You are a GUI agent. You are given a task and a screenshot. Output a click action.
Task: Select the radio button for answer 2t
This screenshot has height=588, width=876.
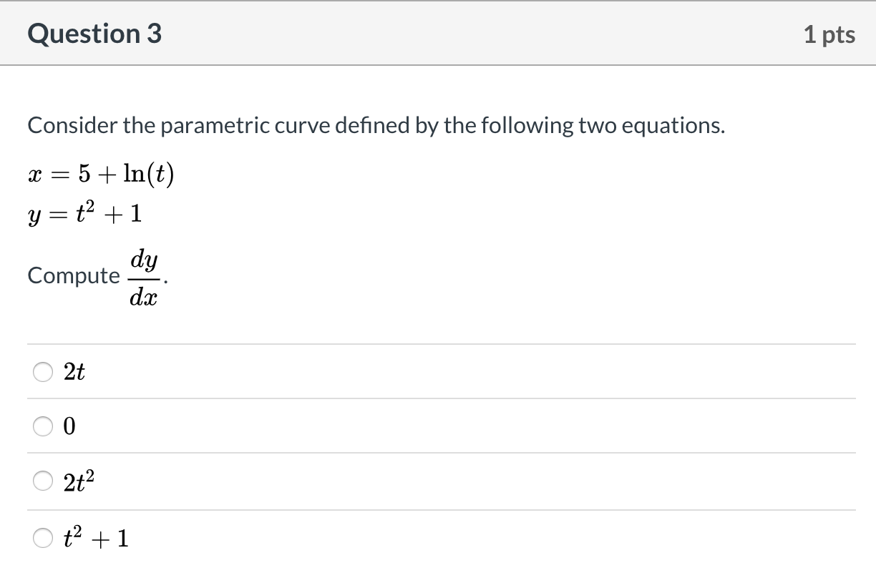tap(43, 371)
